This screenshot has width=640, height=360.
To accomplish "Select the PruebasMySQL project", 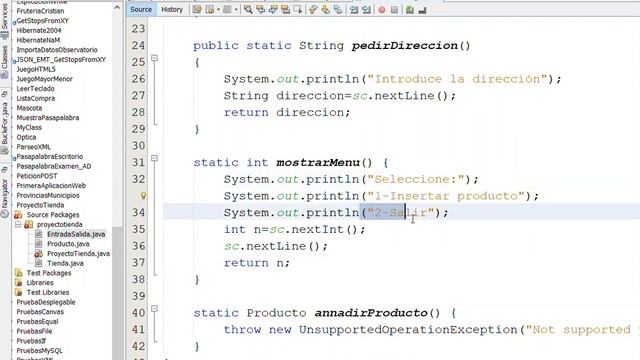I will (39, 351).
